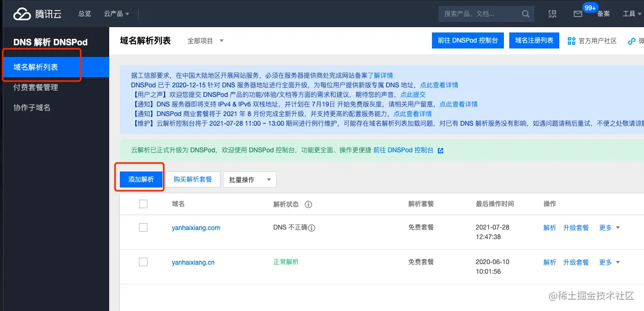Screen dimensions: 644x311
Task: Expand the 云产品 dropdown
Action: [x=117, y=14]
